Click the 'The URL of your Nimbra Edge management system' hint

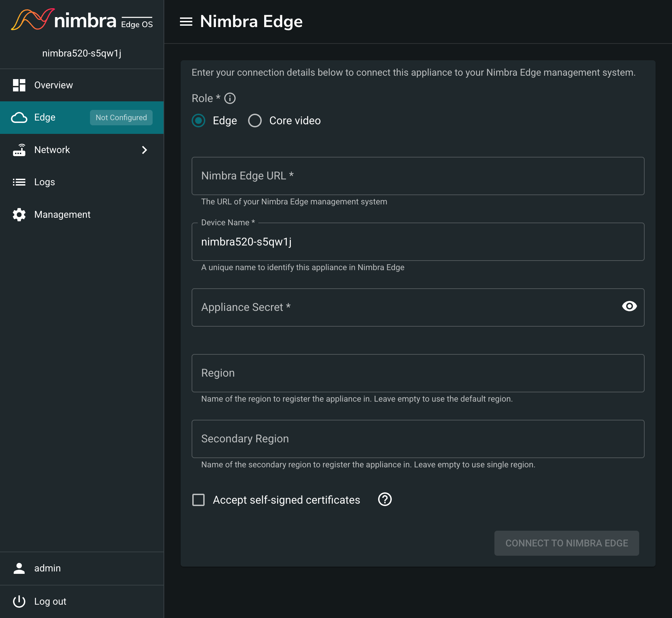(x=294, y=202)
